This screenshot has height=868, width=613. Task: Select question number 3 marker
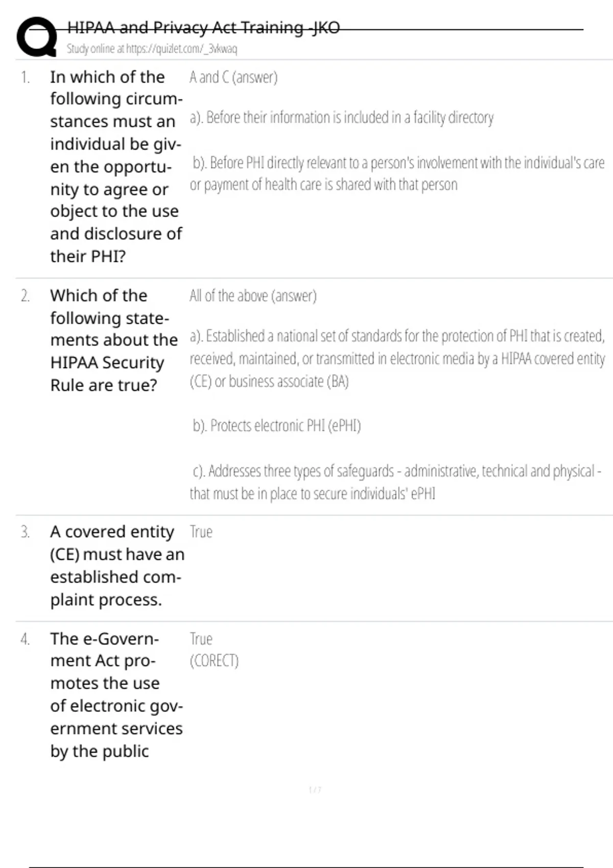[x=25, y=533]
